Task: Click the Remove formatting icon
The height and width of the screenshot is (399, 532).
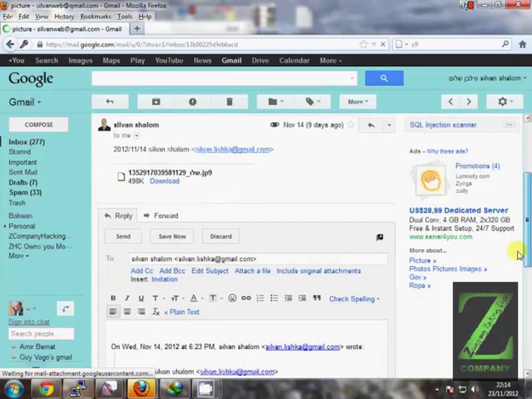Action: point(156,312)
